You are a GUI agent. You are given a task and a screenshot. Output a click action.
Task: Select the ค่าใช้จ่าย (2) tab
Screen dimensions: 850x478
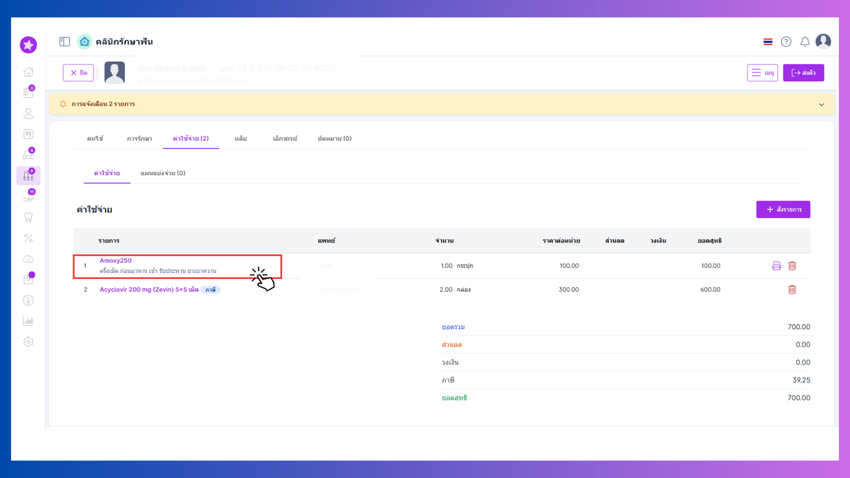[x=191, y=139]
